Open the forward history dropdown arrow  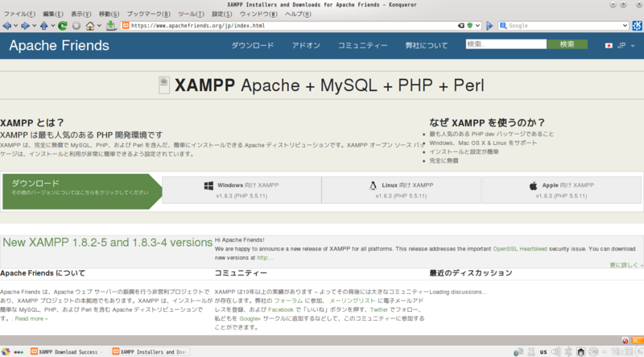point(34,26)
